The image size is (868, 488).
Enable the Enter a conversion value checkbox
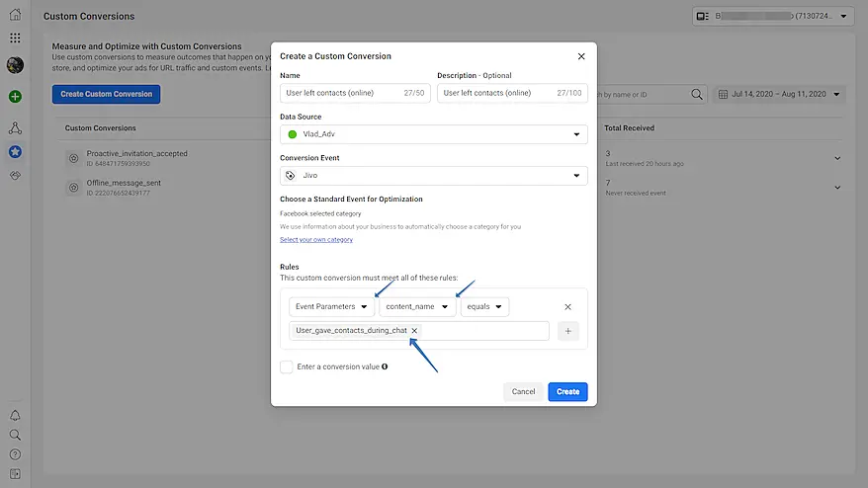tap(287, 366)
